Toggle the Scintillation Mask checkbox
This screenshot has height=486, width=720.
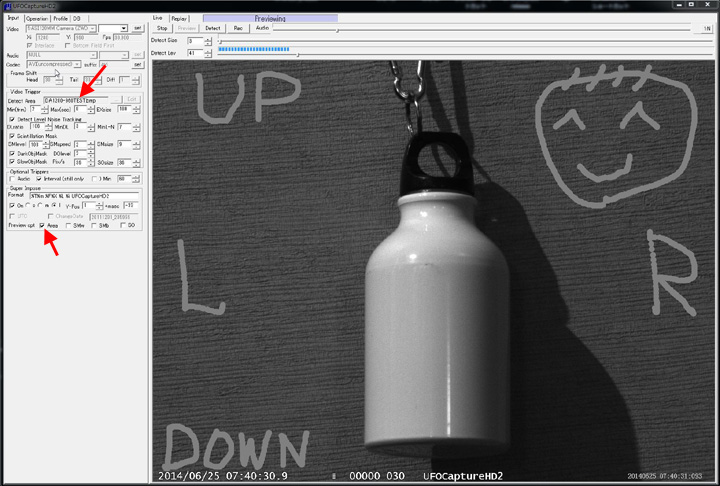pyautogui.click(x=12, y=136)
